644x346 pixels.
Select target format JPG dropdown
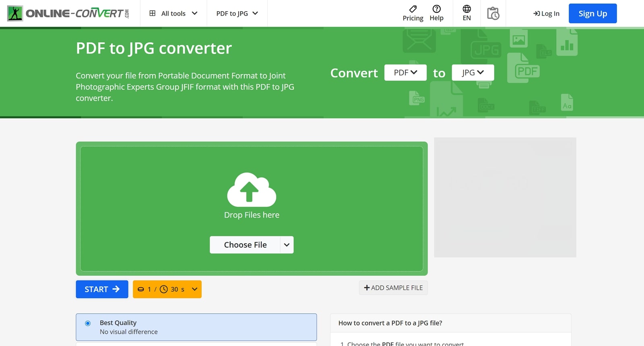click(x=473, y=72)
